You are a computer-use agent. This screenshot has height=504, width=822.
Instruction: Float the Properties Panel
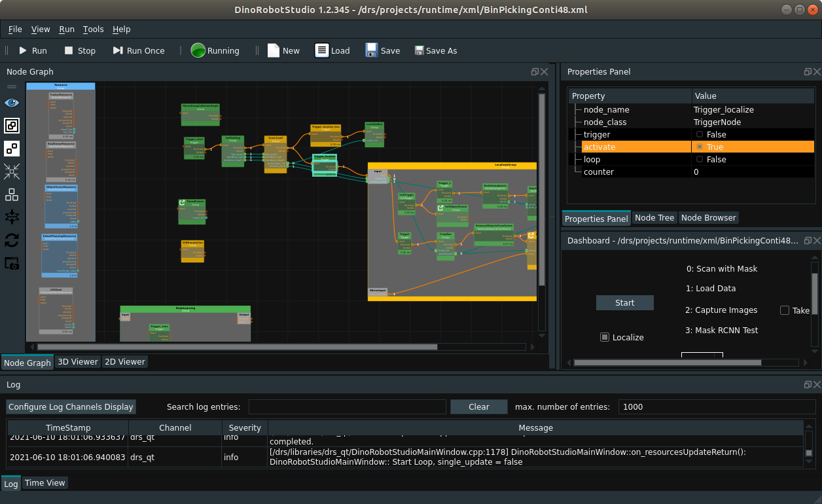[808, 72]
